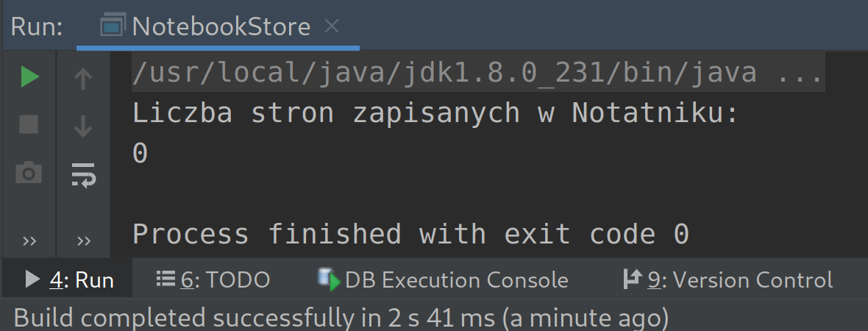This screenshot has height=331, width=868.
Task: Click the 'Process finished with exit code' line
Action: [x=410, y=234]
